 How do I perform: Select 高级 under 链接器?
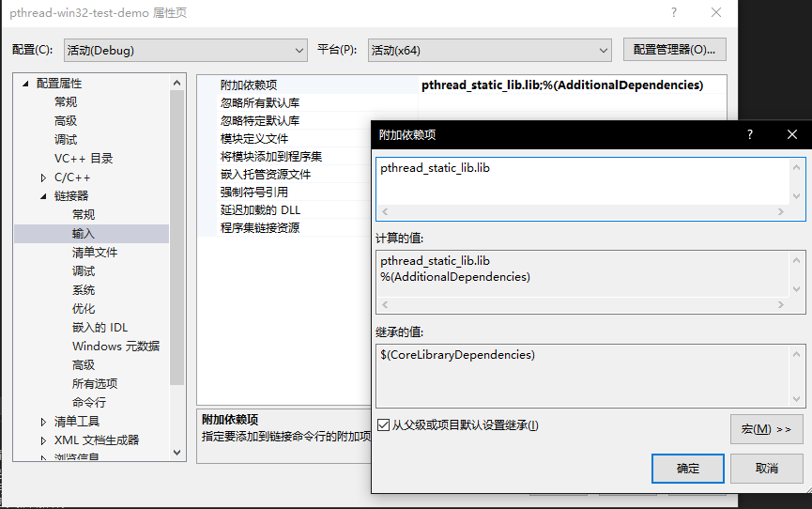(84, 365)
